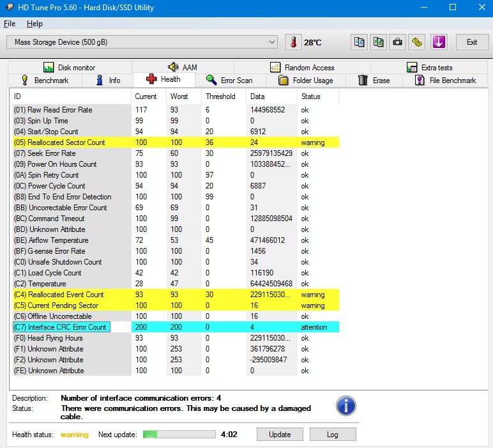Select the (C1) Load Cycle Count row
The image size is (493, 448).
coord(176,273)
